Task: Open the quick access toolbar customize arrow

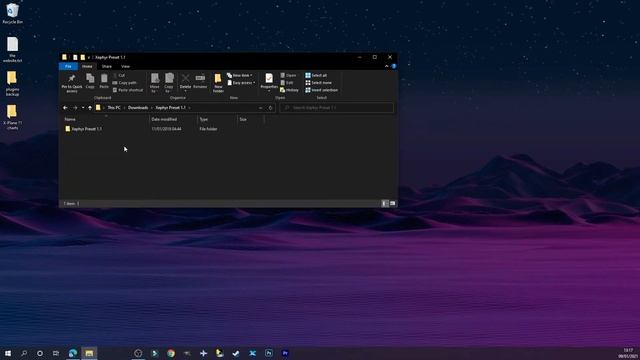Action: pos(89,58)
